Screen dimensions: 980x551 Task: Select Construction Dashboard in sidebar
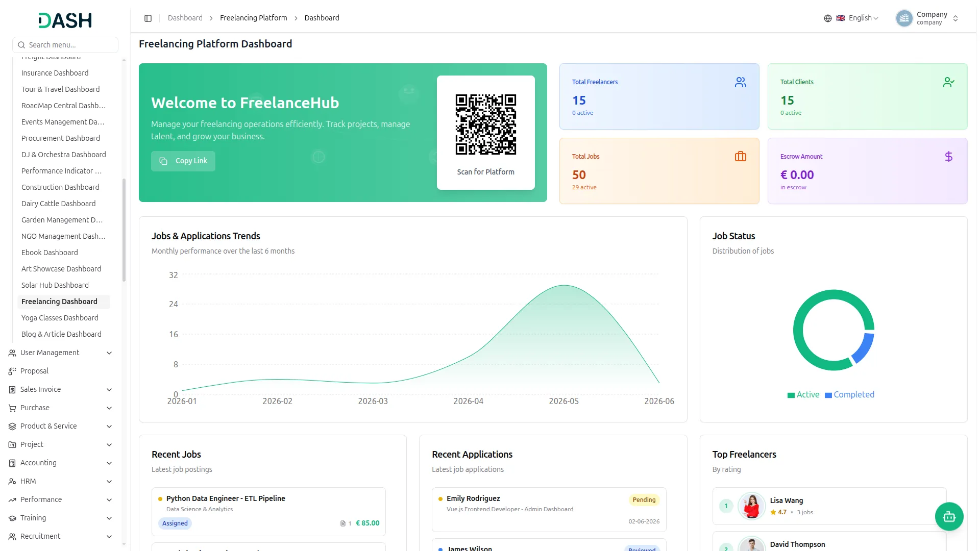click(64, 187)
